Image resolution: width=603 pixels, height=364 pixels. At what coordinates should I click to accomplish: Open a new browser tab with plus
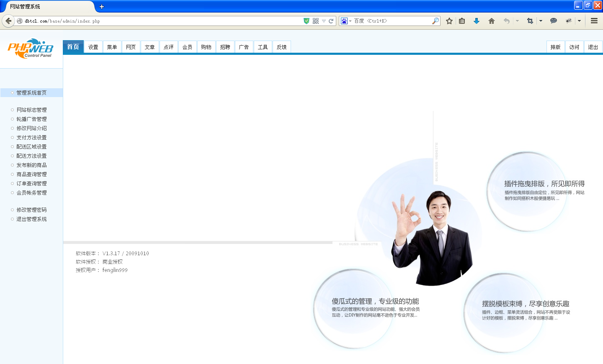(102, 7)
